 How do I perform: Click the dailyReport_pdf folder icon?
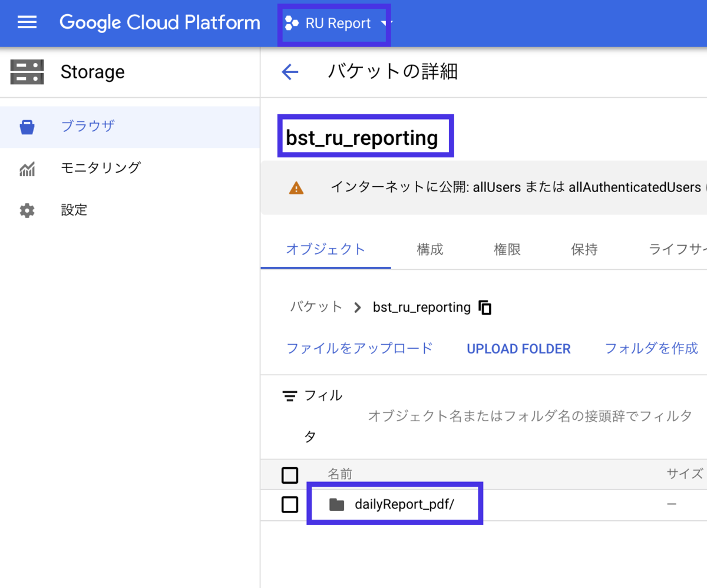(x=337, y=504)
